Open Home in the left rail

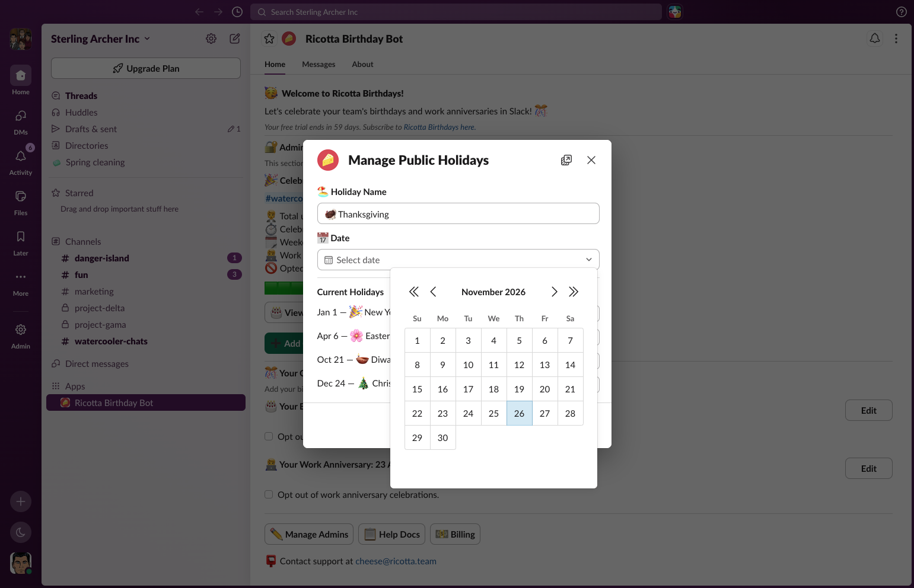click(x=21, y=80)
